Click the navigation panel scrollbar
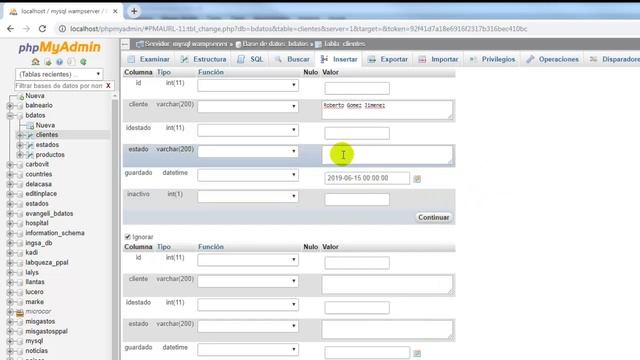640x360 pixels. coord(115,227)
